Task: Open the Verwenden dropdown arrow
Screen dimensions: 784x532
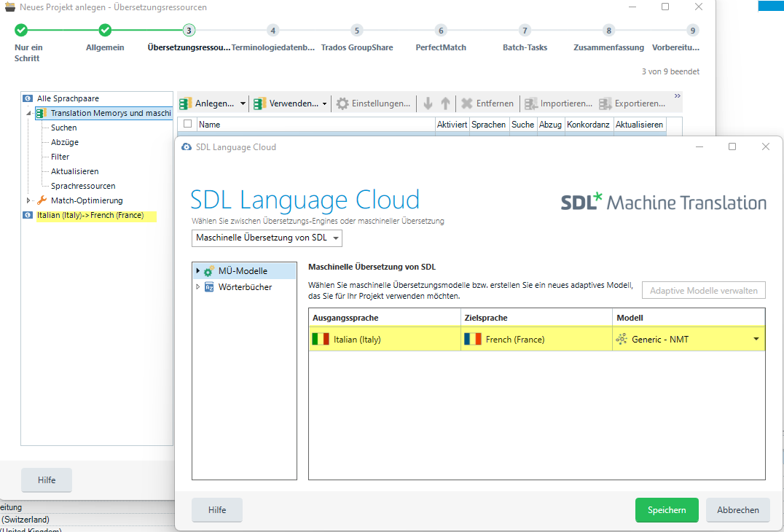Action: click(324, 103)
